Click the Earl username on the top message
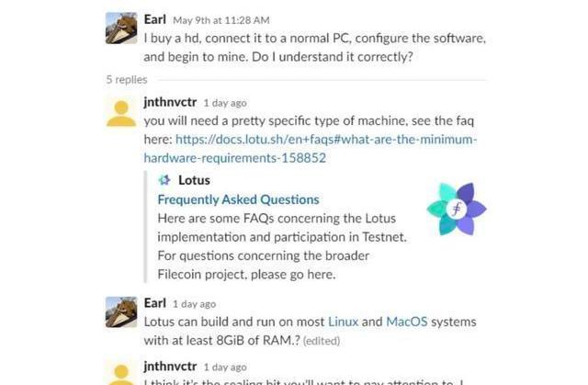Screen dimensions: 588x385 (x=155, y=19)
